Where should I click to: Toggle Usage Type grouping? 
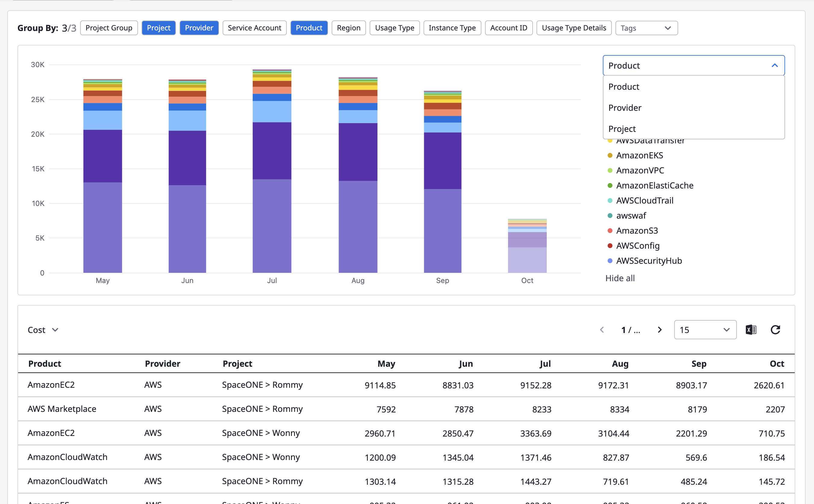[394, 28]
